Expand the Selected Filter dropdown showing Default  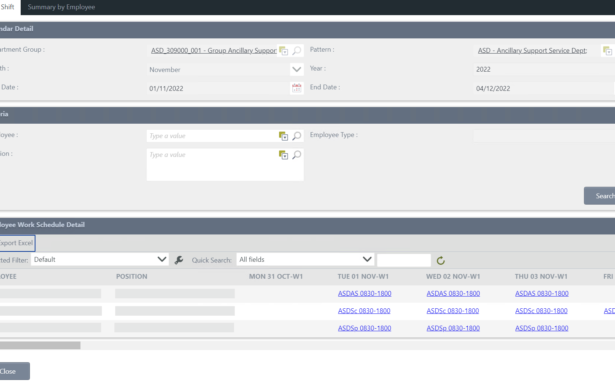coord(100,259)
